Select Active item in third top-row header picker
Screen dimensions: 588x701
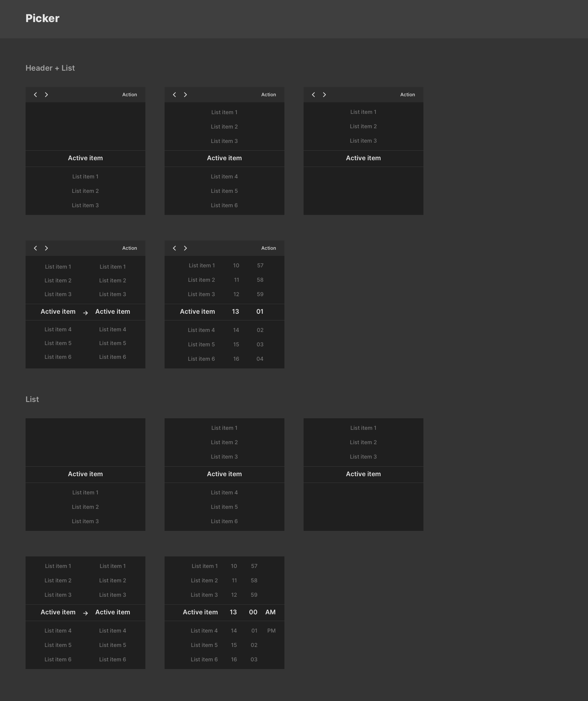point(363,158)
